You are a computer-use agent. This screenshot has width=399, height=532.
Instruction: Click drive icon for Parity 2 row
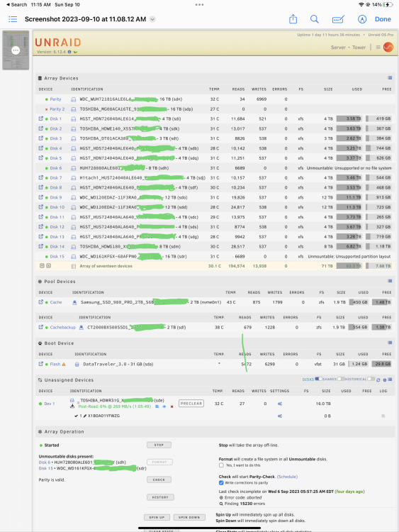tap(73, 109)
